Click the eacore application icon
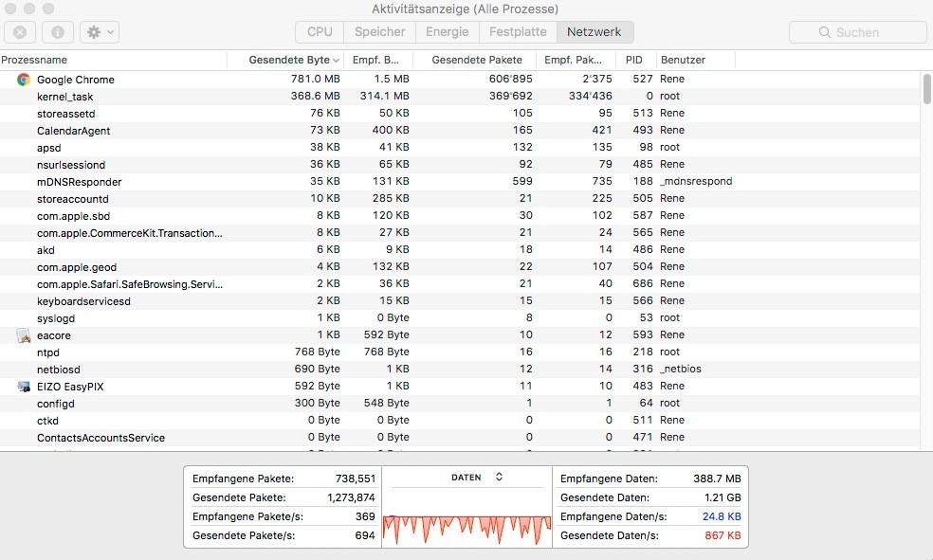 pyautogui.click(x=24, y=335)
